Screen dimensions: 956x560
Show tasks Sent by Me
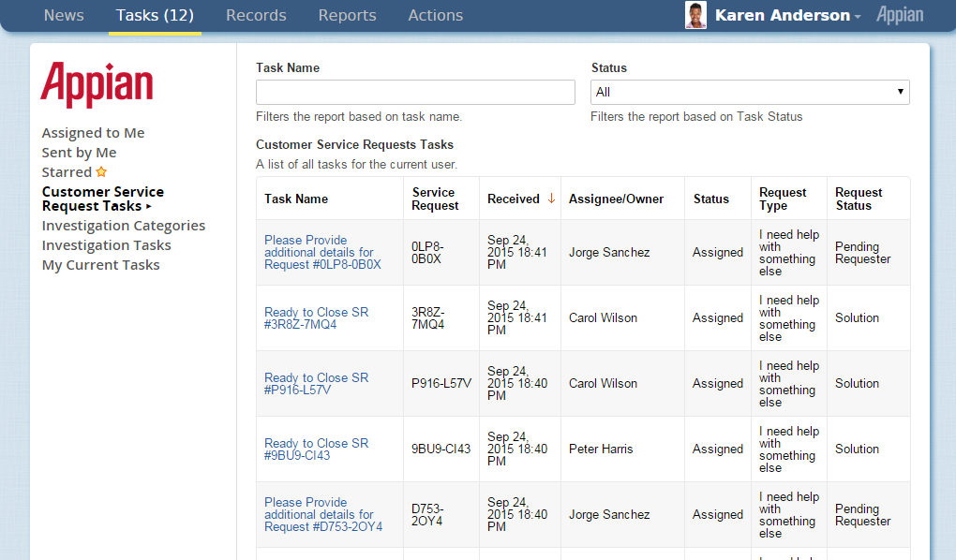point(80,153)
